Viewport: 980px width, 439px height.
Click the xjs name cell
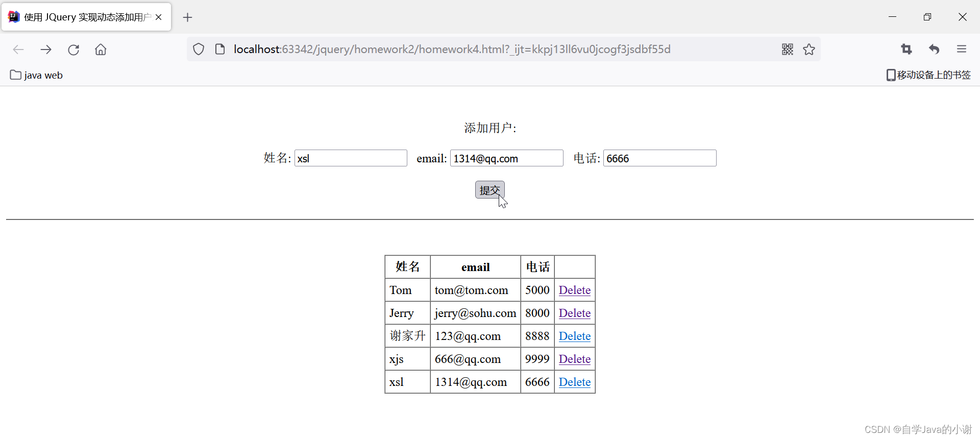(x=407, y=359)
